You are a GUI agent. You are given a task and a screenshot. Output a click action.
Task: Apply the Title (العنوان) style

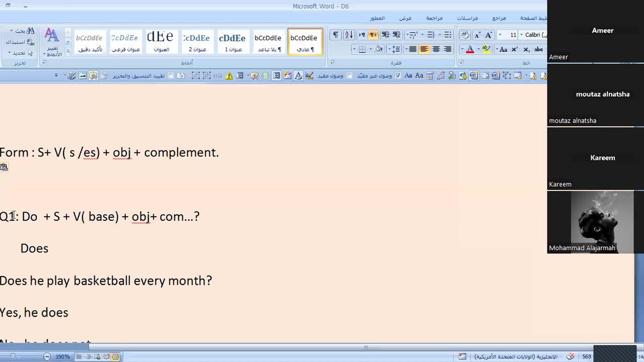[161, 42]
